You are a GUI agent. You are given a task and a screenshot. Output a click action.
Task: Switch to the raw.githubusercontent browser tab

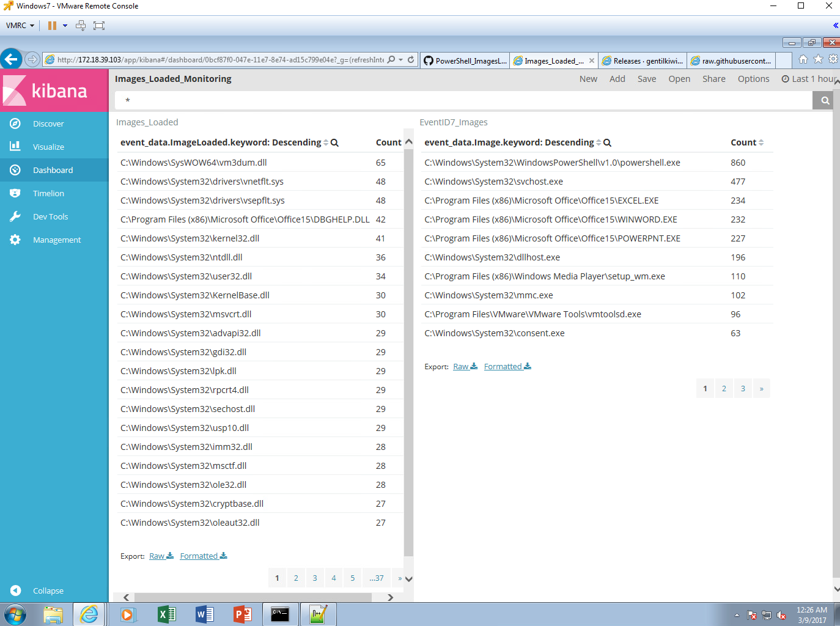click(x=732, y=61)
